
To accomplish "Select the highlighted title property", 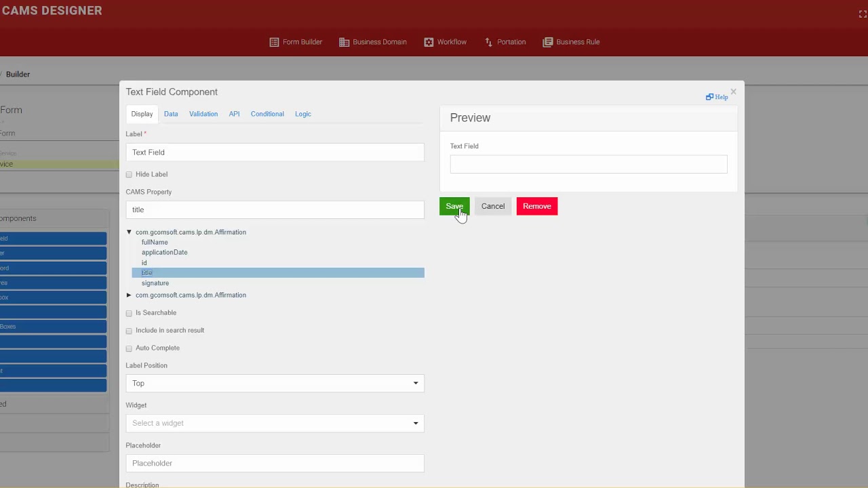I will tap(278, 272).
